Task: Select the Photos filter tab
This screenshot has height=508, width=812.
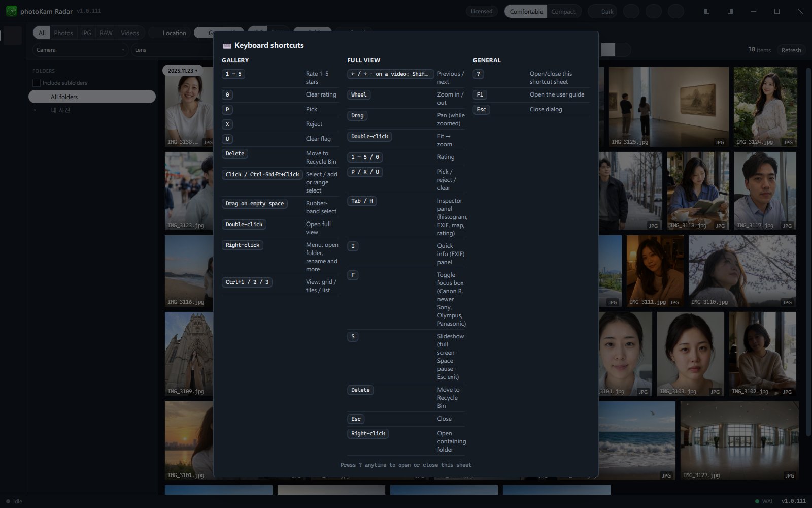Action: (x=63, y=33)
